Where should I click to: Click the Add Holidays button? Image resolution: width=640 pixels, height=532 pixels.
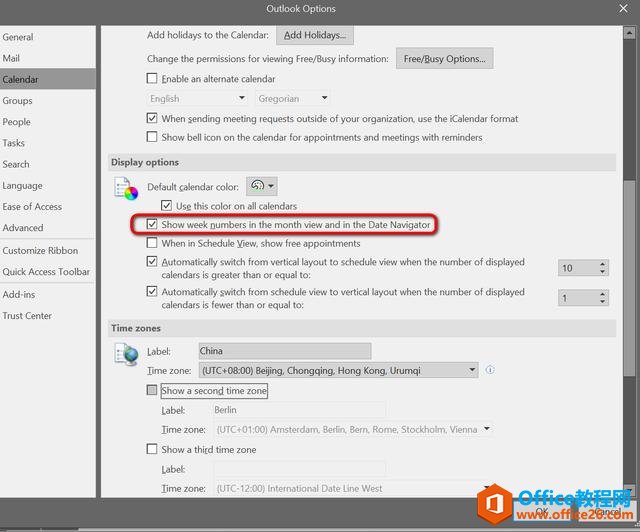click(x=315, y=35)
